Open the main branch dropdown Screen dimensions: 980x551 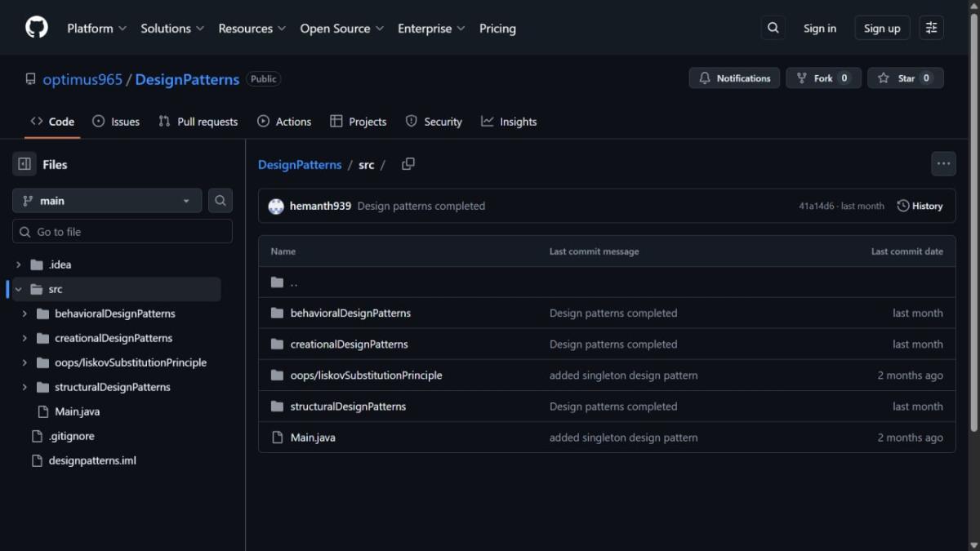[x=107, y=201]
